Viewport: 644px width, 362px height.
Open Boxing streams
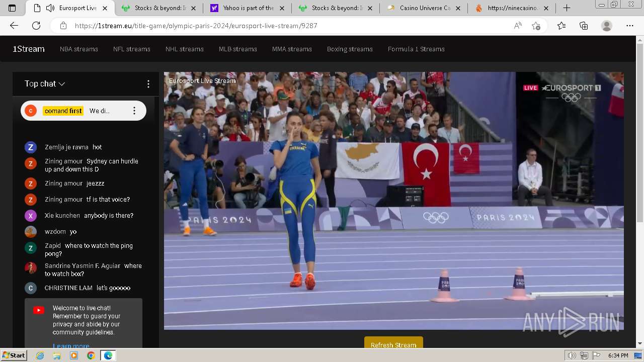pyautogui.click(x=350, y=49)
